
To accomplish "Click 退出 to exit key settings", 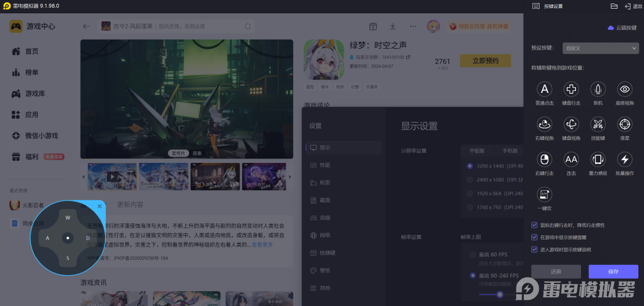I will click(x=633, y=6).
